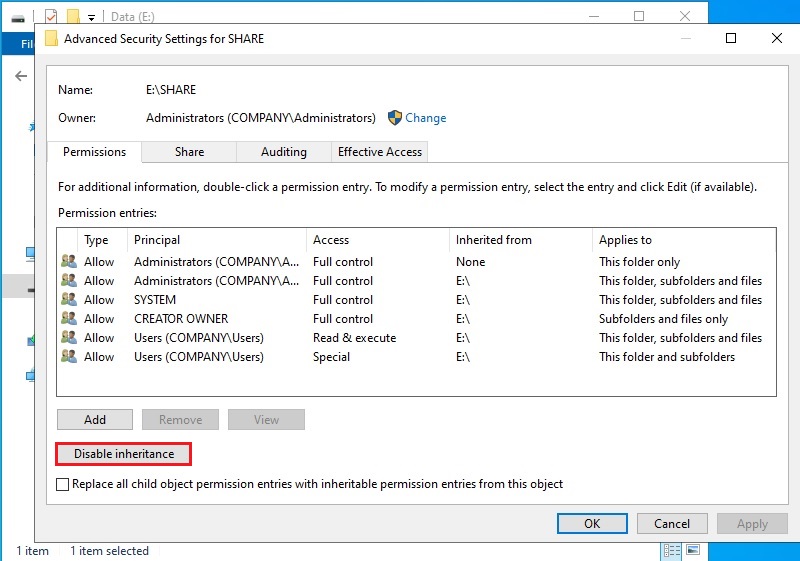Click the Add button
The image size is (800, 561).
(x=95, y=420)
